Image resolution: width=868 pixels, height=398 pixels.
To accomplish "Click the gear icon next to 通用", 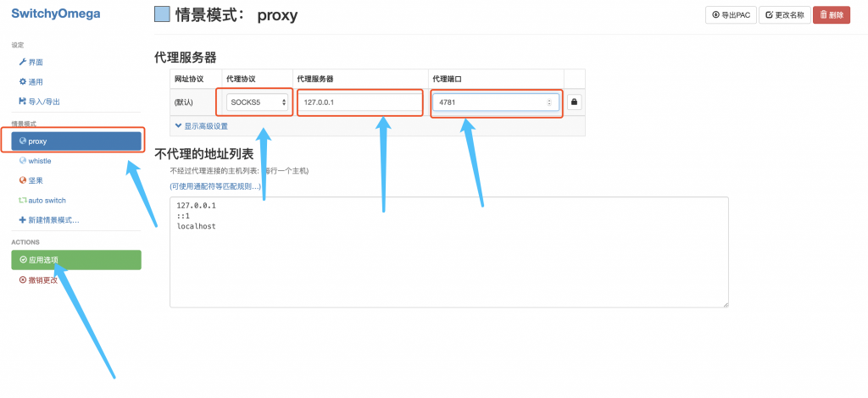I will click(x=23, y=82).
